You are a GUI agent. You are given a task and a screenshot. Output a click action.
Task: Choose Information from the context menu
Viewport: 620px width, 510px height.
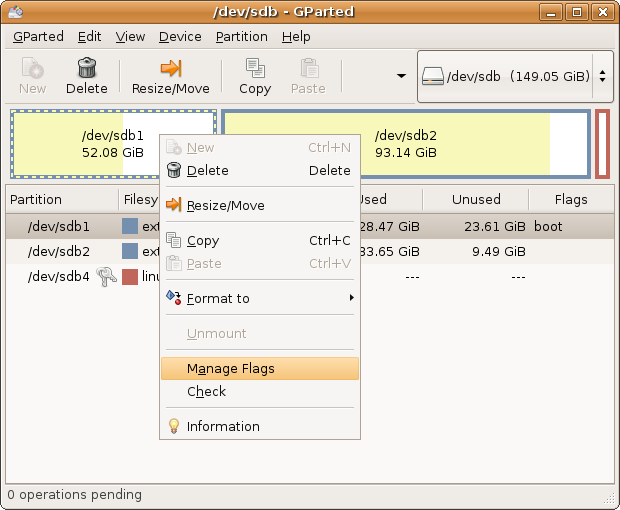[x=260, y=426]
